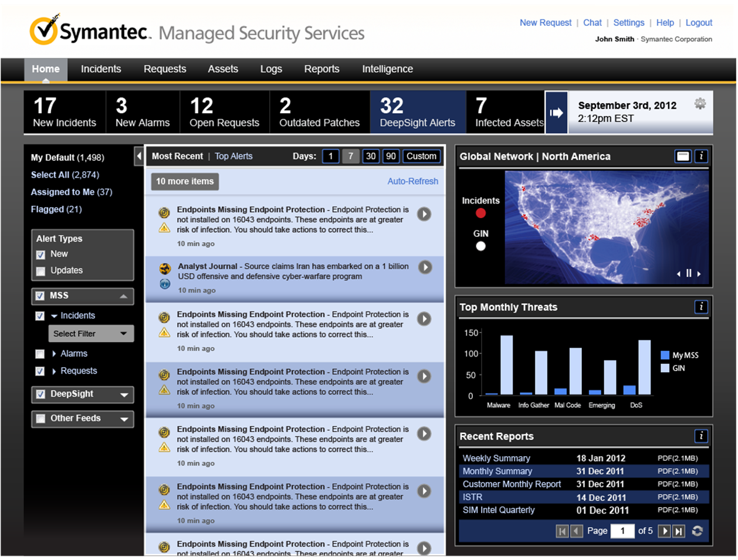Open the Weekly Summary report row

point(584,459)
